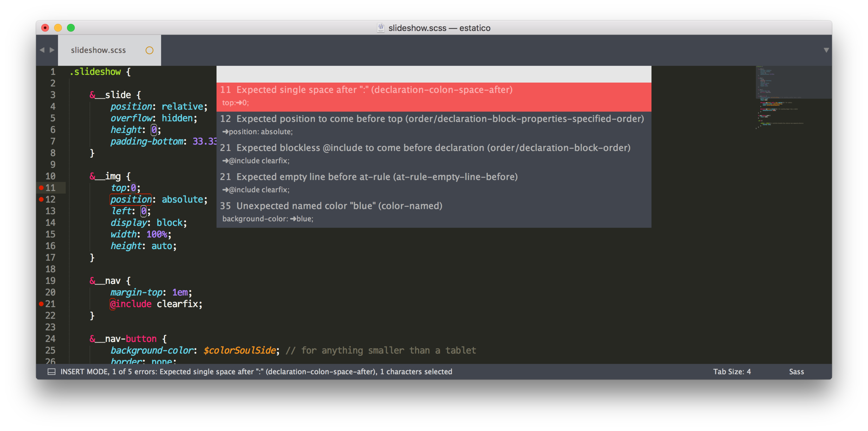This screenshot has width=868, height=431.
Task: Click file icon in window title bar
Action: (x=381, y=28)
